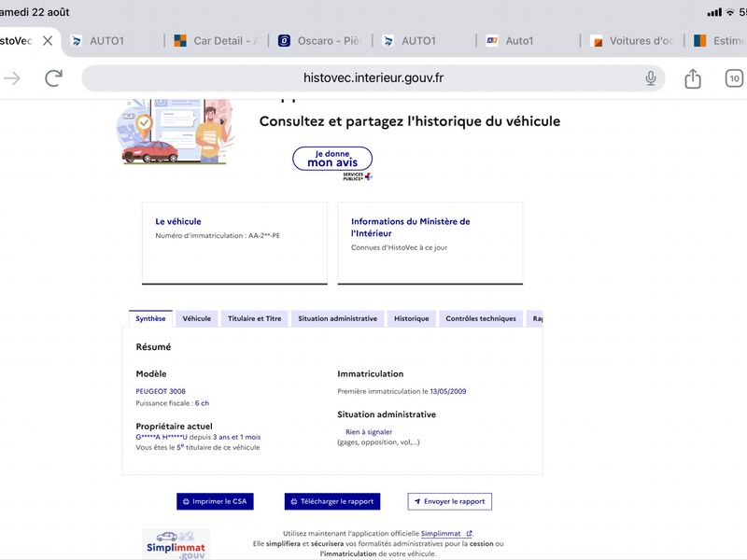Open Informations du Ministère de l'Intérieur card
The height and width of the screenshot is (560, 747).
pos(430,244)
